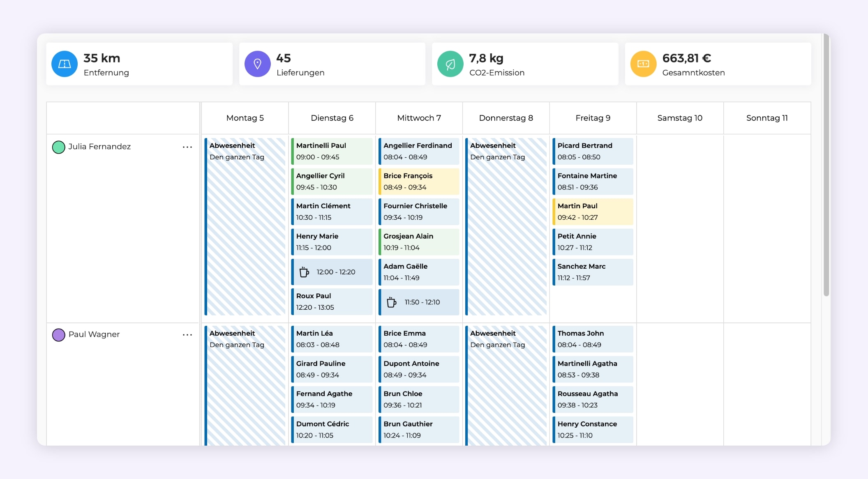
Task: Click Paul Wagner's purple avatar circle
Action: click(x=59, y=335)
